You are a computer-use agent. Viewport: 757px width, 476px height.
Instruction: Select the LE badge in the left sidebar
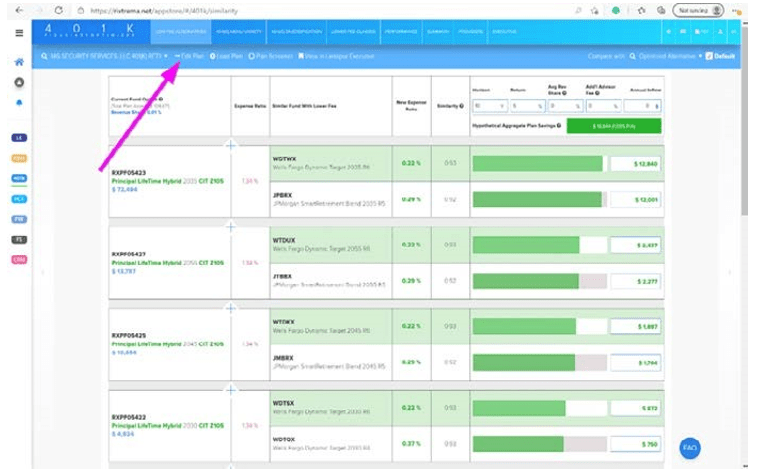click(19, 136)
